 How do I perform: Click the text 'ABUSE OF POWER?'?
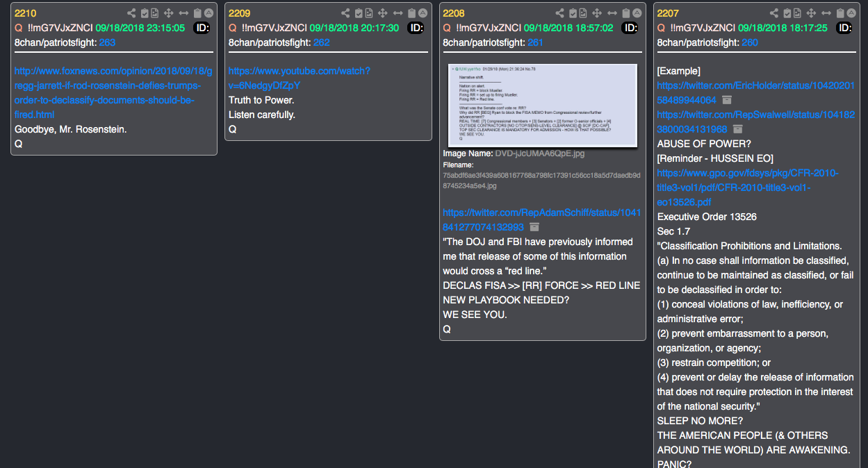point(704,144)
